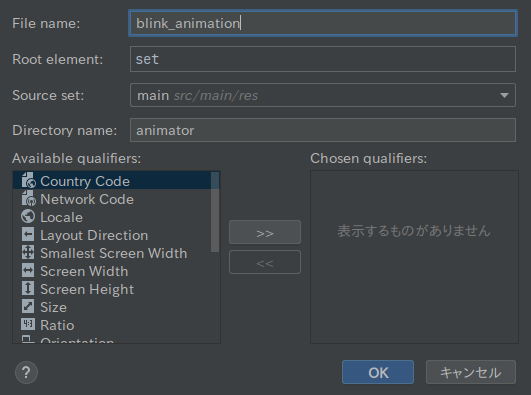Select Locale in available qualifiers
Screen dimensions: 531x395
pyautogui.click(x=112, y=217)
